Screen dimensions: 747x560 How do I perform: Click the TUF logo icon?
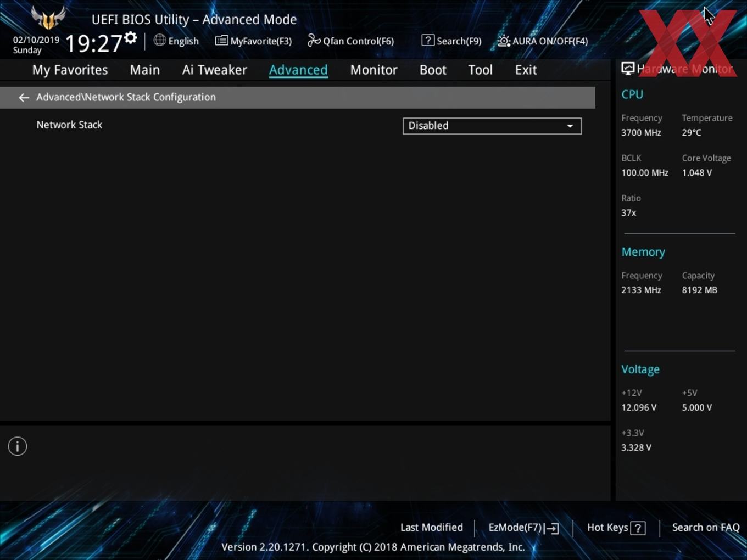(48, 18)
